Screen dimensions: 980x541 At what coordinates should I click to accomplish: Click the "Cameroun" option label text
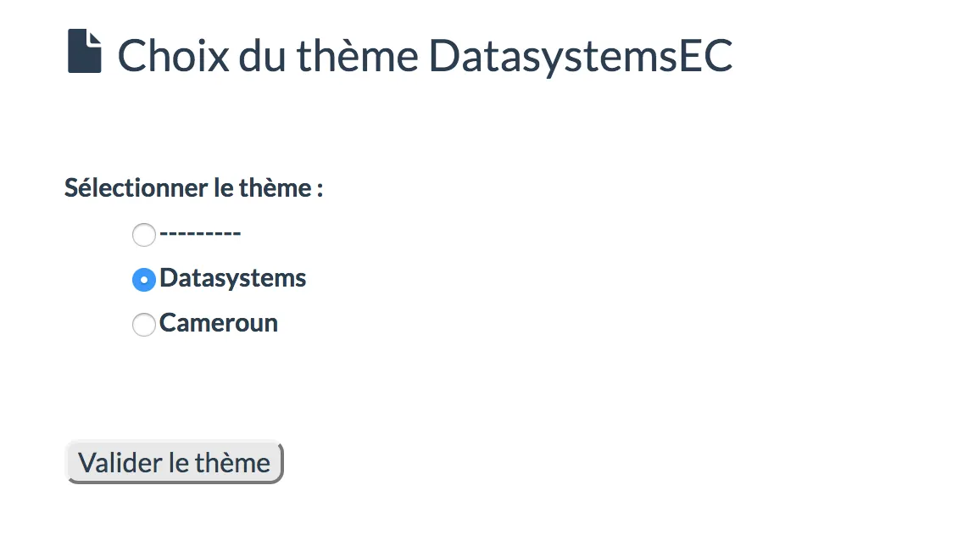coord(219,323)
